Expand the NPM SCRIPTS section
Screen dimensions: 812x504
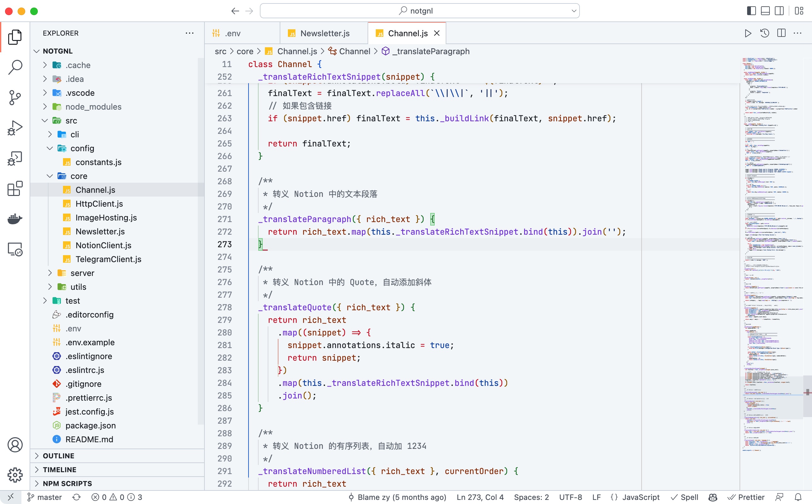[x=117, y=483]
